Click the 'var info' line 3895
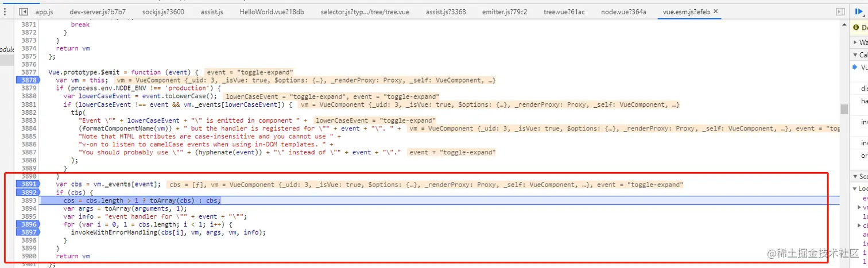Viewport: 868px width, 268px height. [x=155, y=216]
